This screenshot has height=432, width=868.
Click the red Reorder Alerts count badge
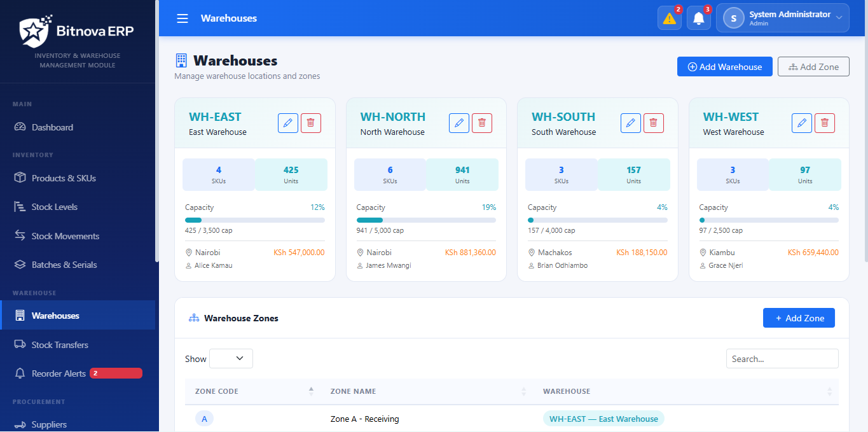click(116, 373)
